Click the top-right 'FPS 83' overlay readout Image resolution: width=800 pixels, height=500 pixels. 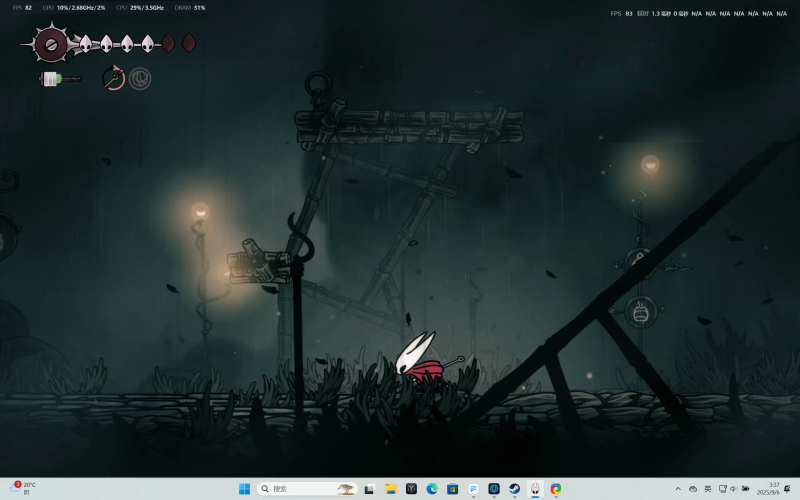pyautogui.click(x=621, y=14)
